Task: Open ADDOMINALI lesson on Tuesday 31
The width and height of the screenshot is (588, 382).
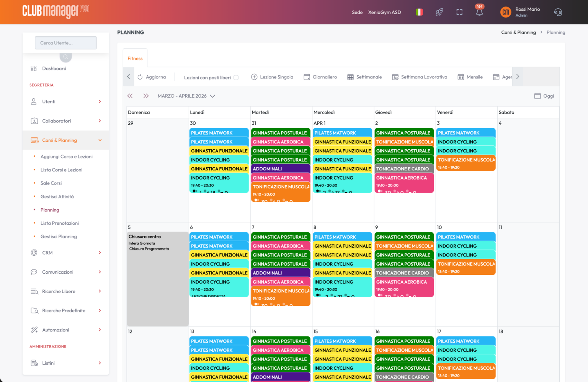Action: point(281,169)
